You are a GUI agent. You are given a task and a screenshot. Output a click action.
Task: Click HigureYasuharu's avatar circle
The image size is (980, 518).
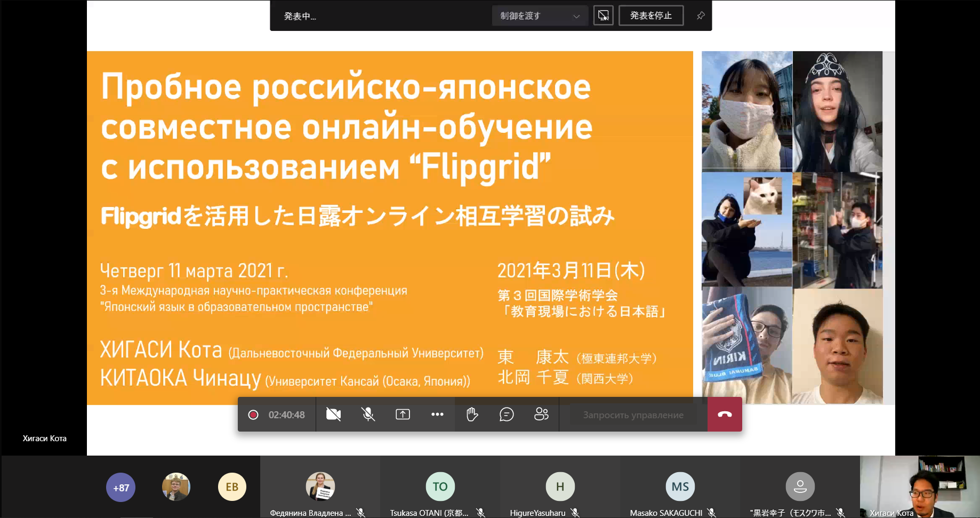(x=559, y=487)
